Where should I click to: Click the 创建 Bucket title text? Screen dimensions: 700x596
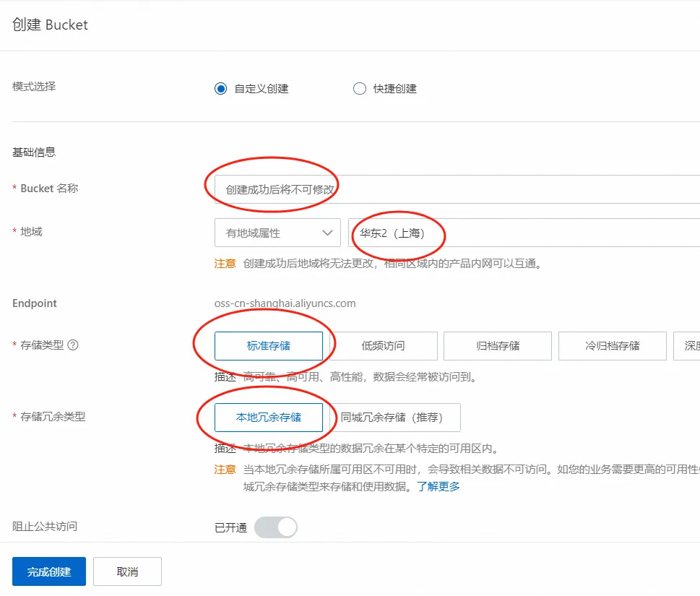(50, 25)
